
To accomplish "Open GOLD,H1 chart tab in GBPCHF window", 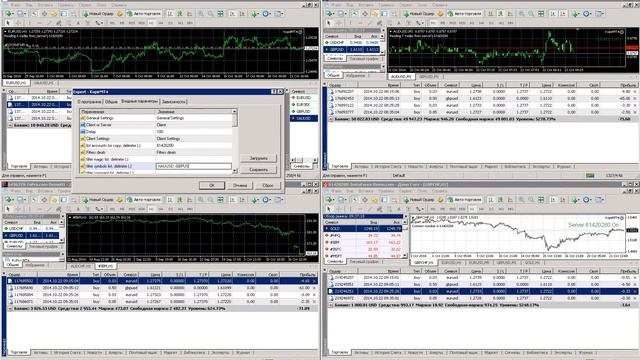I will 532,262.
